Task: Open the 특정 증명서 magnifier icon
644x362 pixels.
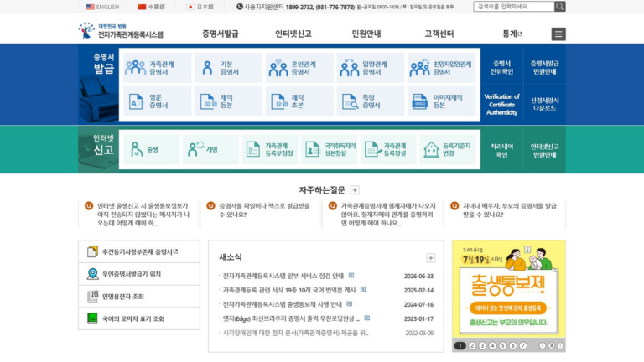Action: [x=350, y=101]
